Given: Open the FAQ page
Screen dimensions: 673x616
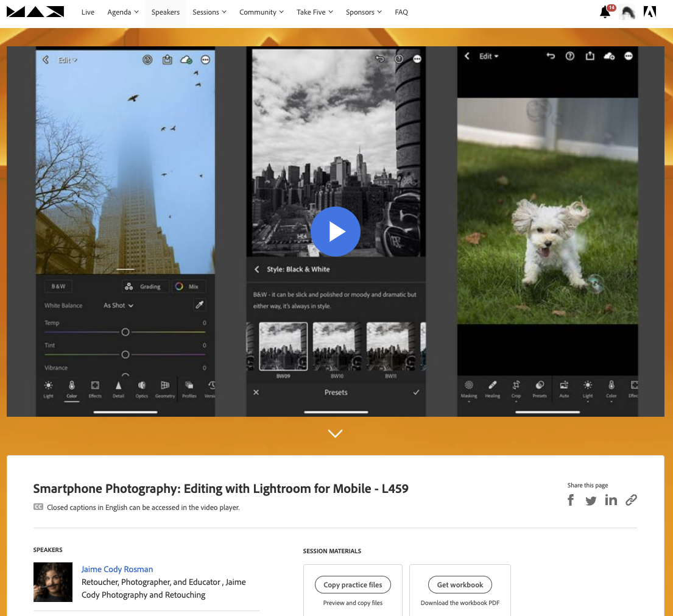Looking at the screenshot, I should [401, 12].
